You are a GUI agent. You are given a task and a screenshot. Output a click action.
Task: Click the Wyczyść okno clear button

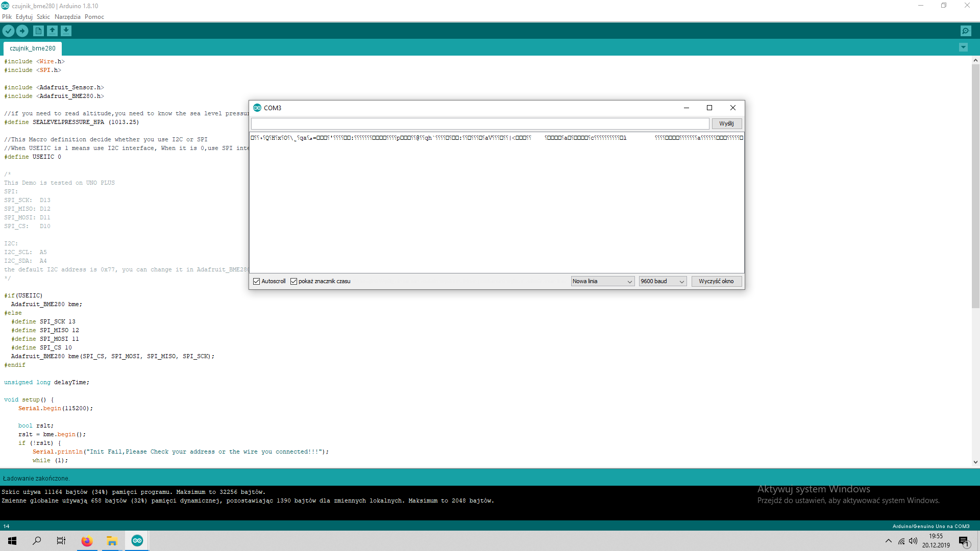pos(716,281)
